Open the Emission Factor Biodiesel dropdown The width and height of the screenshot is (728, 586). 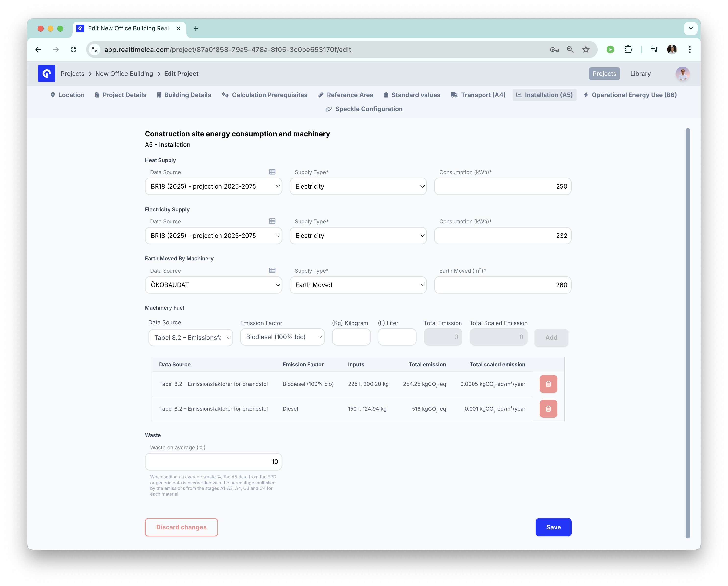(x=282, y=337)
